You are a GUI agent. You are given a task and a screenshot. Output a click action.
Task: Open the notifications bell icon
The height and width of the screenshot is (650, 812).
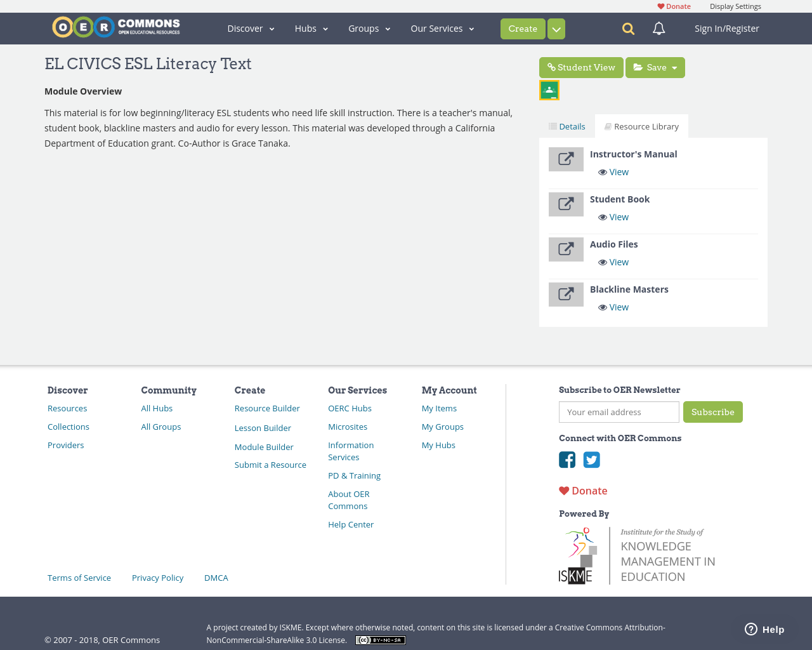coord(659,29)
